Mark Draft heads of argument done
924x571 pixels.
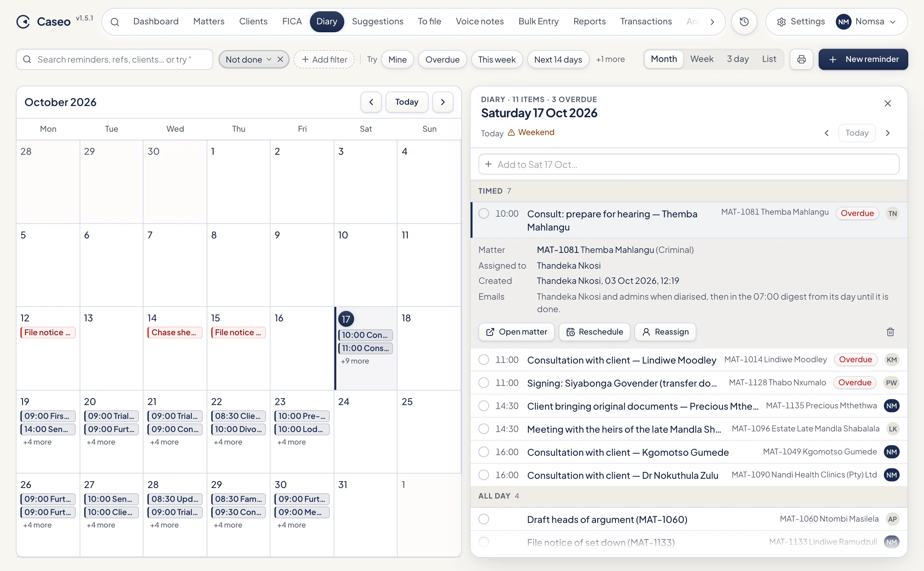pos(484,519)
